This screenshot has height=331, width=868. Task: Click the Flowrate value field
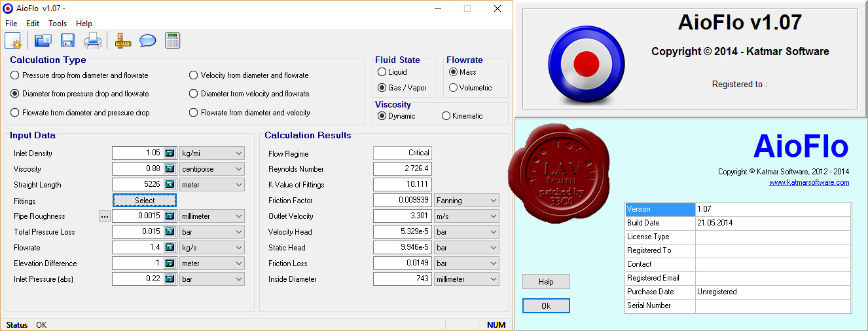[137, 247]
